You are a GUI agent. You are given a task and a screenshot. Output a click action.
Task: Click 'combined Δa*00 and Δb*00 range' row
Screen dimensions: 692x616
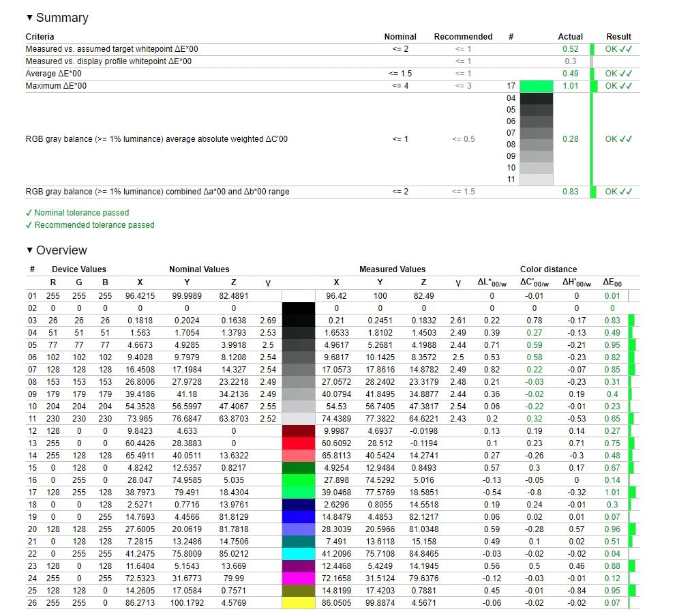click(332, 192)
